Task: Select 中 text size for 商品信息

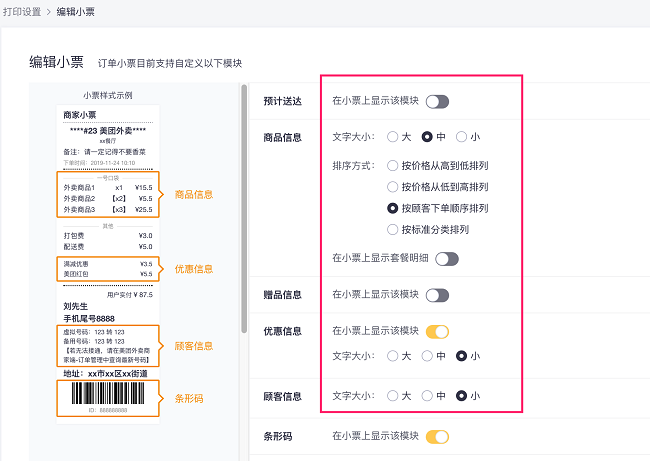Action: (427, 137)
